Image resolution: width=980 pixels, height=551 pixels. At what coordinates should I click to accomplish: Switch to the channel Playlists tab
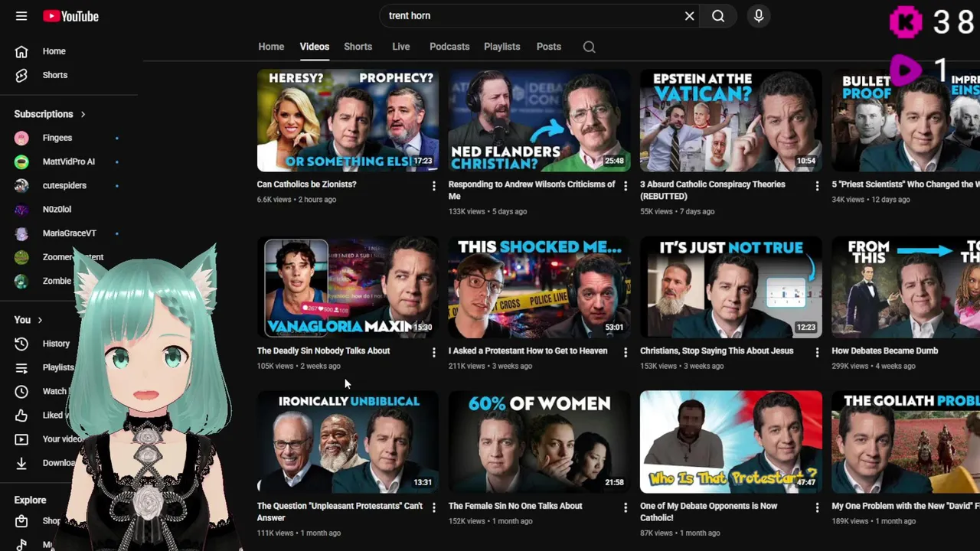tap(502, 47)
